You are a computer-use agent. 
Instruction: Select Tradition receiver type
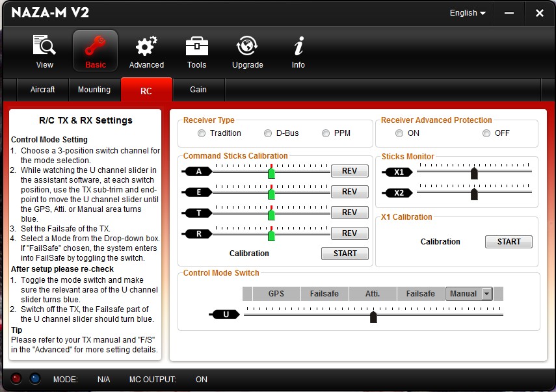202,133
